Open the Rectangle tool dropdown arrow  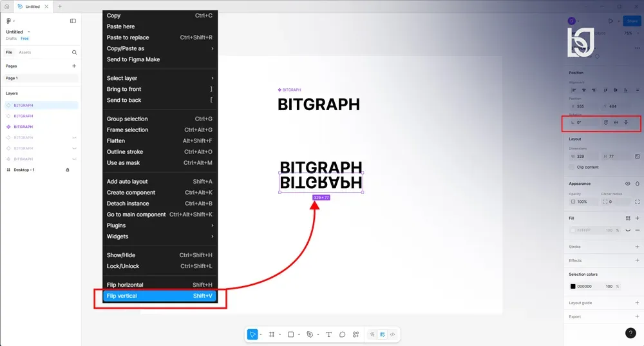[x=299, y=334]
